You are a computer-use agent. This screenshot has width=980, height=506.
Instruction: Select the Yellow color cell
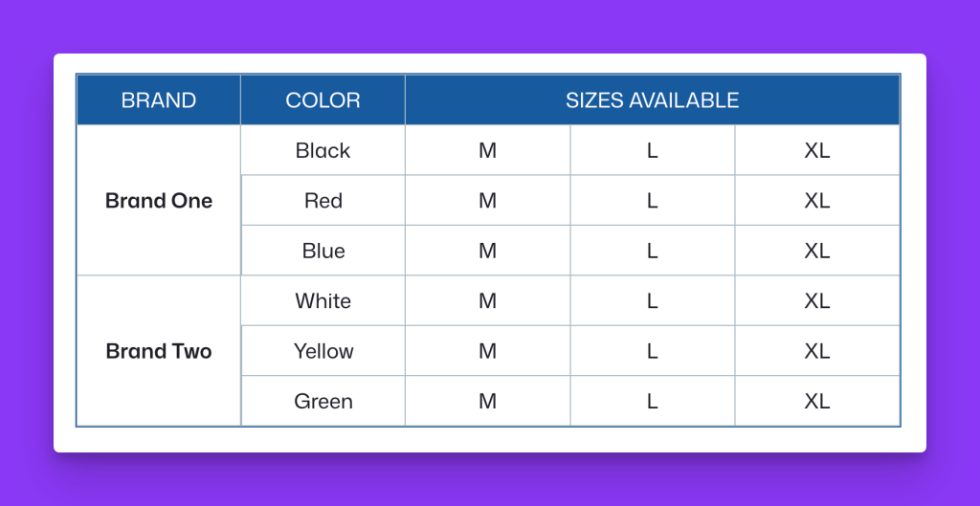click(x=323, y=351)
